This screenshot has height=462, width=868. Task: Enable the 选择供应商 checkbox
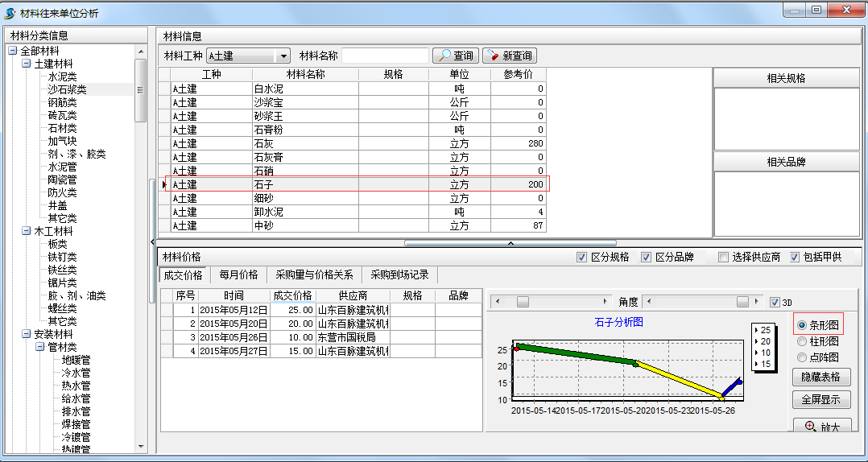(723, 258)
